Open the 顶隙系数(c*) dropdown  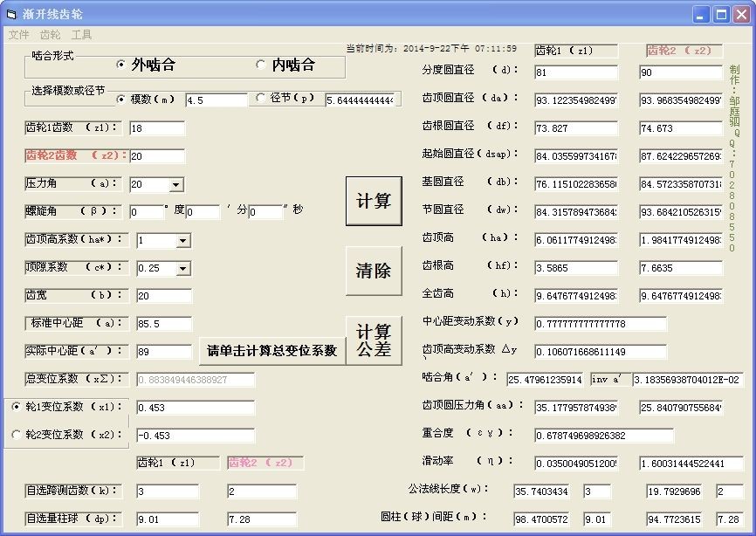point(183,269)
